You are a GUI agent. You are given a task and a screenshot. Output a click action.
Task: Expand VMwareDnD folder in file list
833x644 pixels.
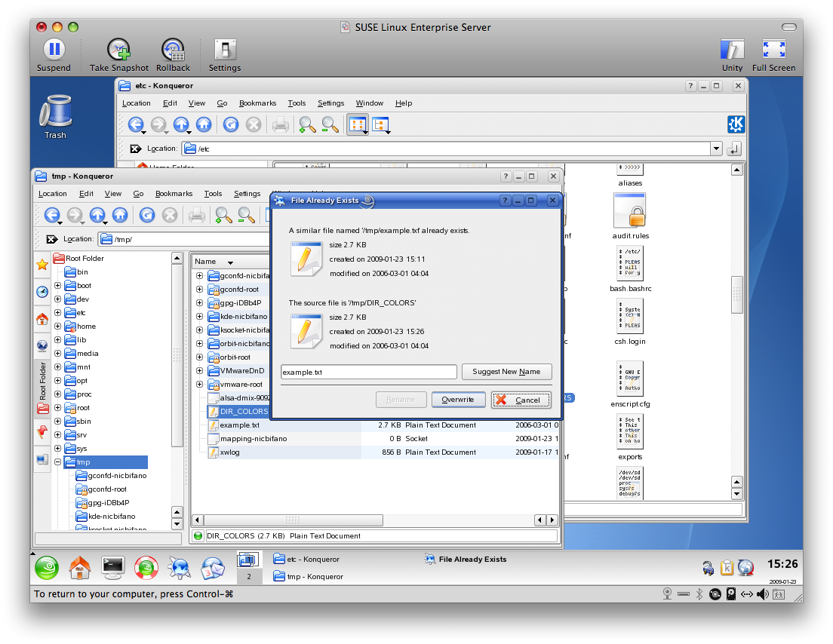199,370
